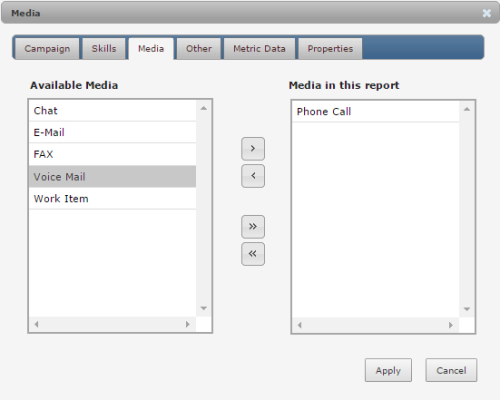The width and height of the screenshot is (500, 400).
Task: Click right arrow of Available Media horizontal scrollbar
Action: pos(188,324)
